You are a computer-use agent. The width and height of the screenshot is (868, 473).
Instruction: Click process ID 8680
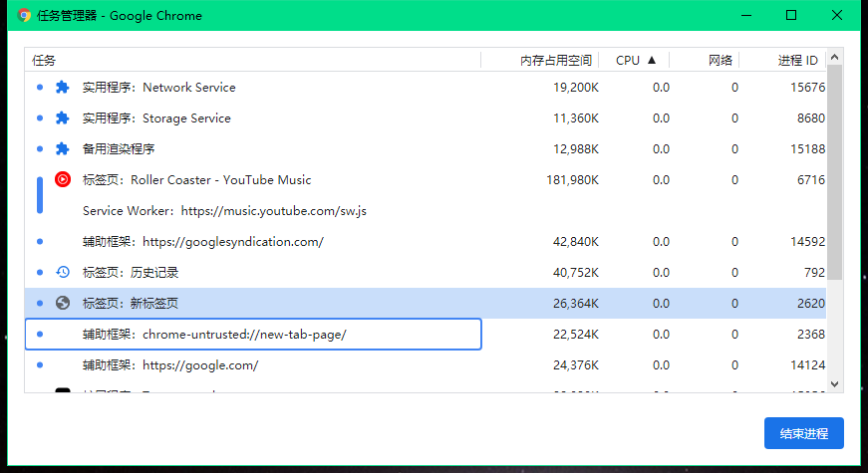811,118
